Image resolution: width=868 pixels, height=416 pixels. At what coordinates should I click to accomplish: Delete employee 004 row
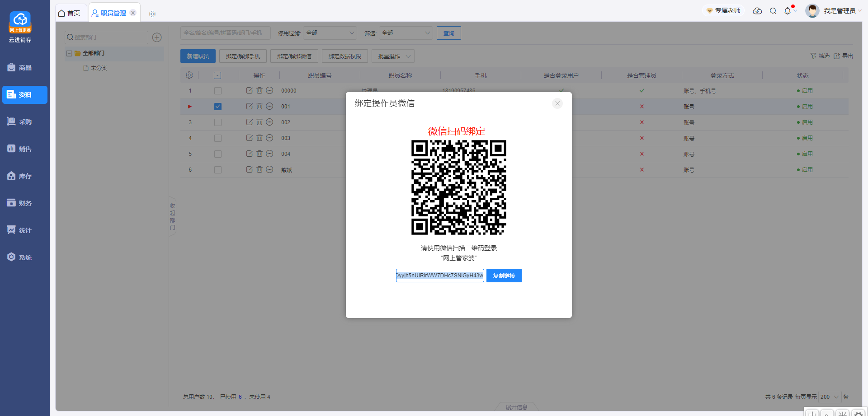259,154
